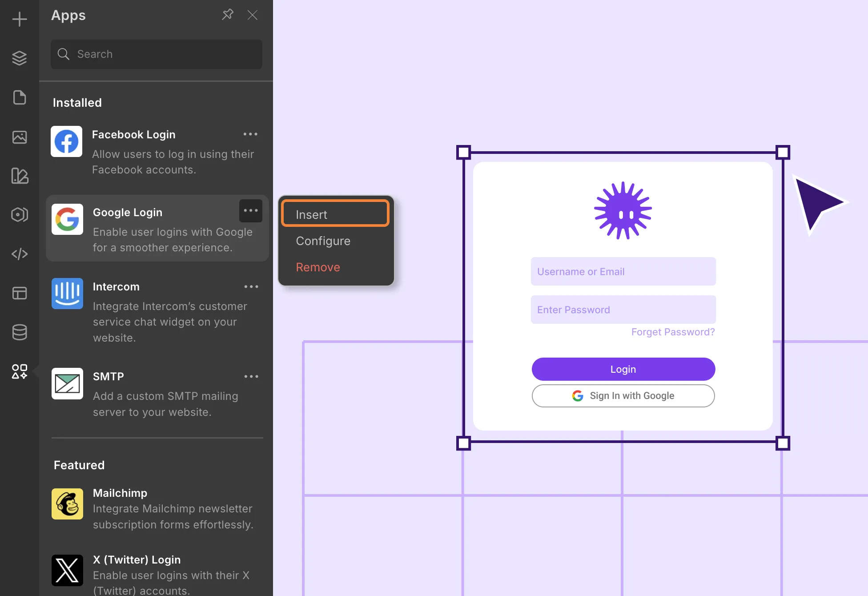The width and height of the screenshot is (868, 596).
Task: Open the Design styles panel icon
Action: (x=20, y=176)
